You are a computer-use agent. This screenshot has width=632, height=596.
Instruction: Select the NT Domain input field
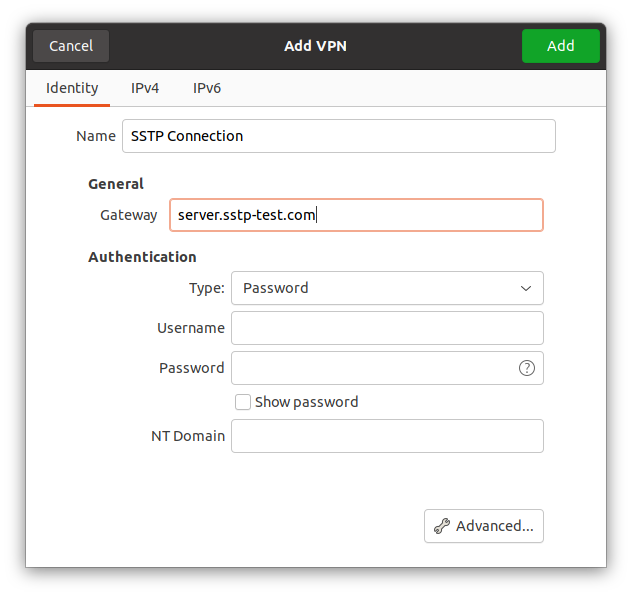(387, 436)
